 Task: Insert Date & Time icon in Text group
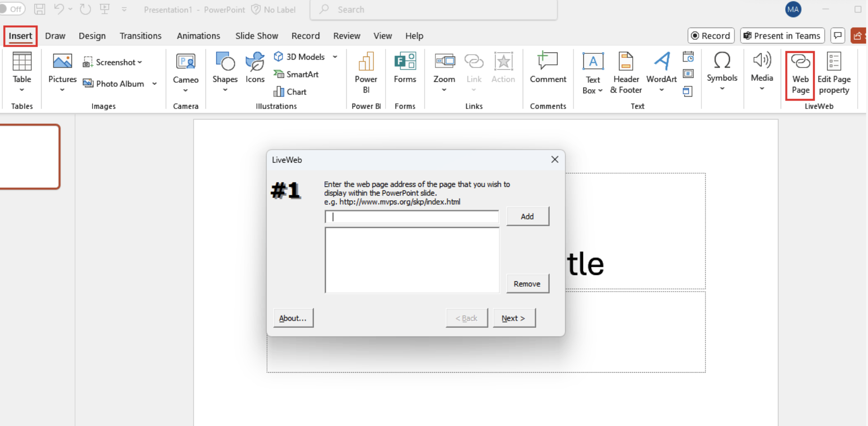(688, 57)
